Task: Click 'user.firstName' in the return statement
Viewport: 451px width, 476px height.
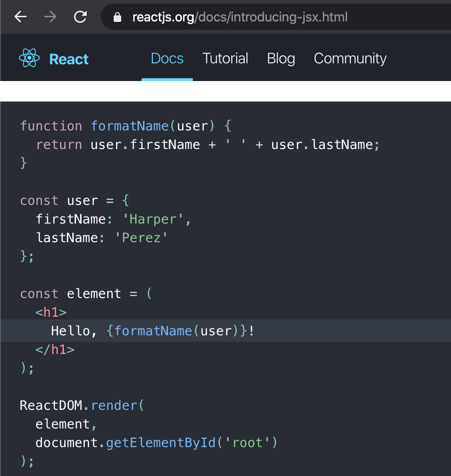Action: (x=145, y=144)
